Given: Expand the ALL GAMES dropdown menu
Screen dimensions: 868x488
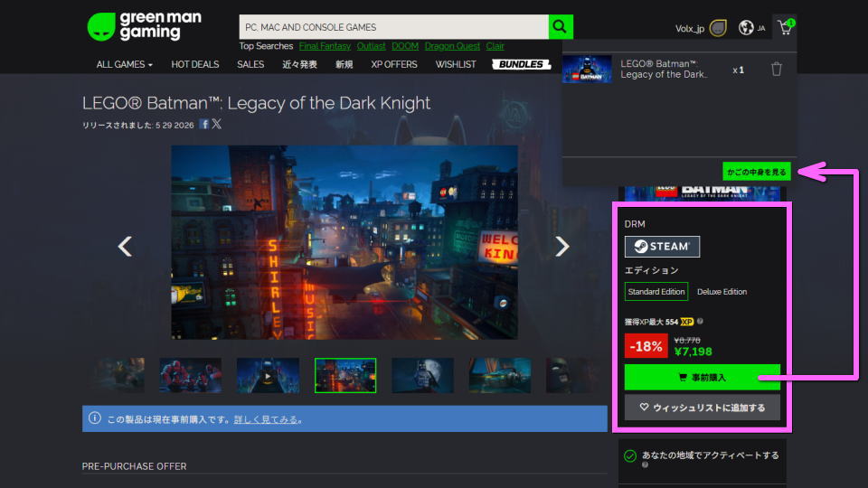Looking at the screenshot, I should click(124, 64).
